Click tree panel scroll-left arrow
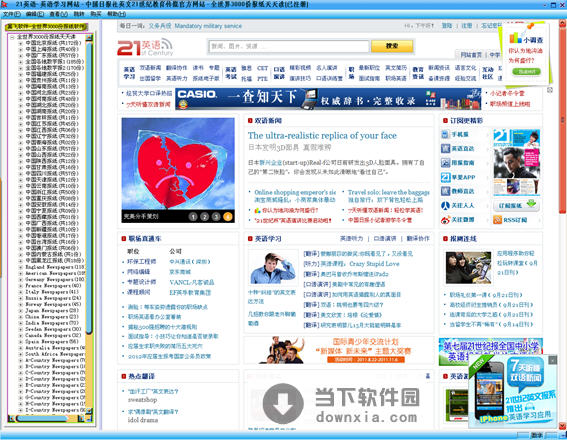The width and height of the screenshot is (567, 440). (11, 419)
